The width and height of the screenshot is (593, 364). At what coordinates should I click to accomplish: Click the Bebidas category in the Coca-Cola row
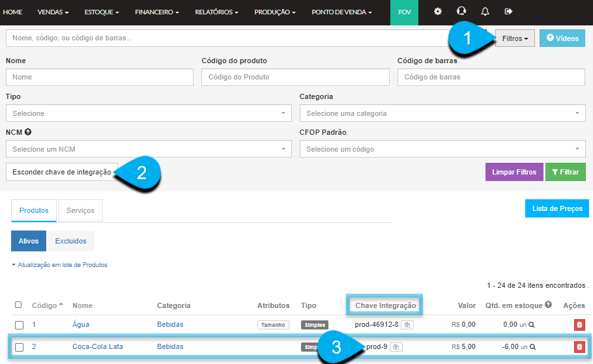(170, 346)
